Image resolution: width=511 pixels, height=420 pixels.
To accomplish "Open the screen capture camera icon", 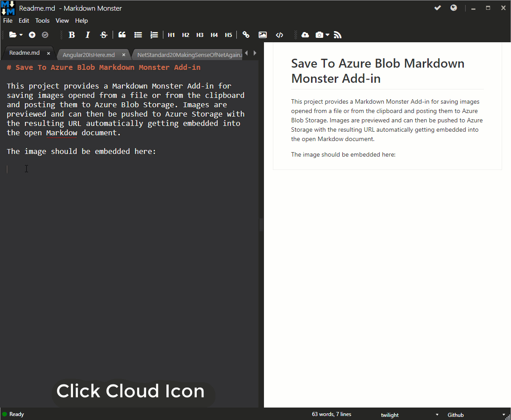I will [x=320, y=35].
